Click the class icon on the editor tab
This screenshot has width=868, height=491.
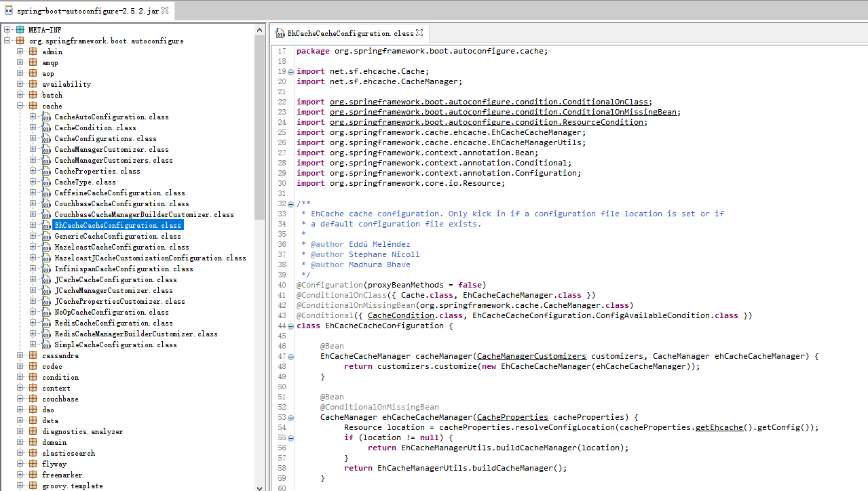(280, 32)
